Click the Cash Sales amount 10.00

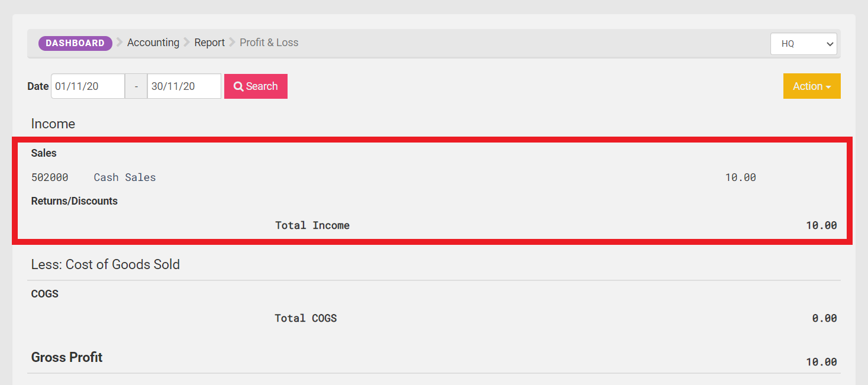[x=741, y=177]
